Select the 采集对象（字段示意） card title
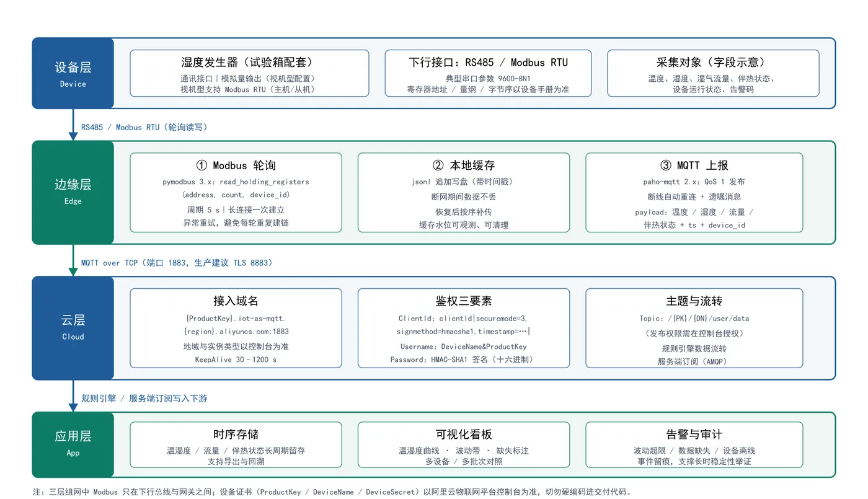Image resolution: width=868 pixels, height=499 pixels. (x=713, y=63)
